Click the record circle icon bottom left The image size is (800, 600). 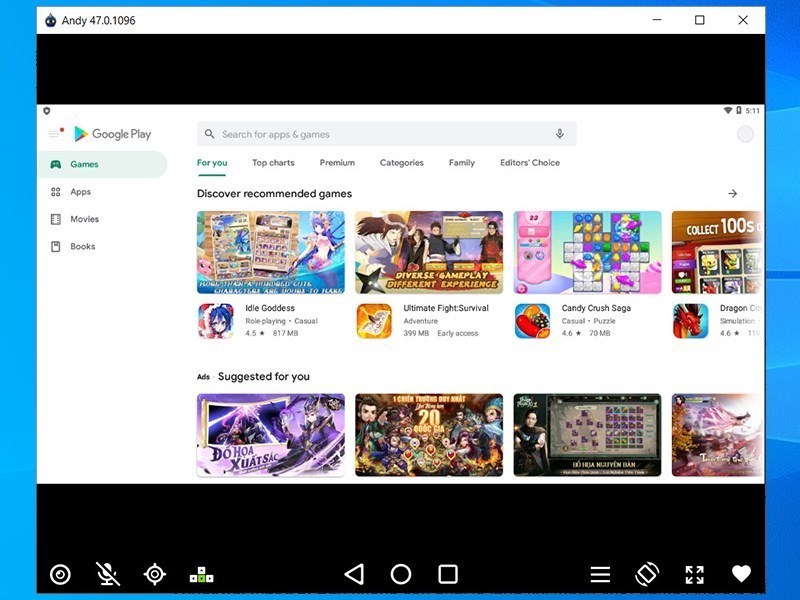(x=60, y=574)
